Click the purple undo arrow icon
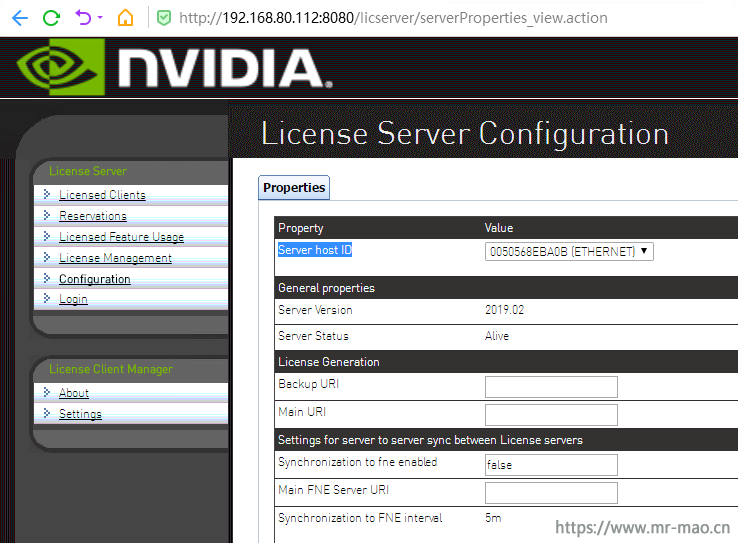738x543 pixels. point(83,18)
